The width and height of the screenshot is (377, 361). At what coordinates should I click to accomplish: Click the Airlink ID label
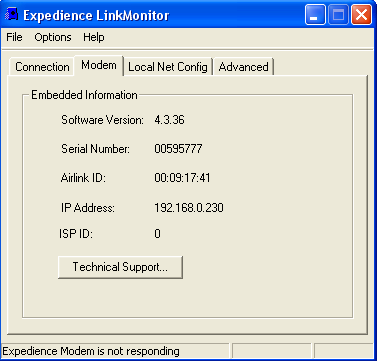click(83, 178)
